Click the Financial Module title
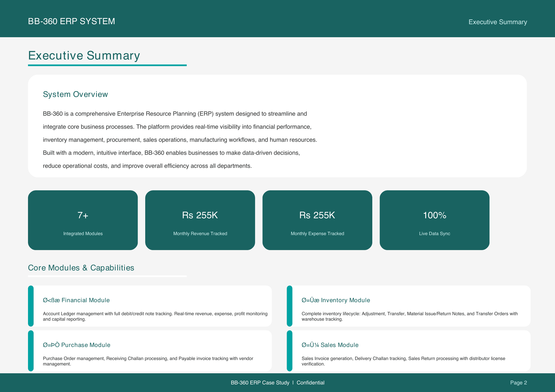This screenshot has height=392, width=555. point(76,300)
